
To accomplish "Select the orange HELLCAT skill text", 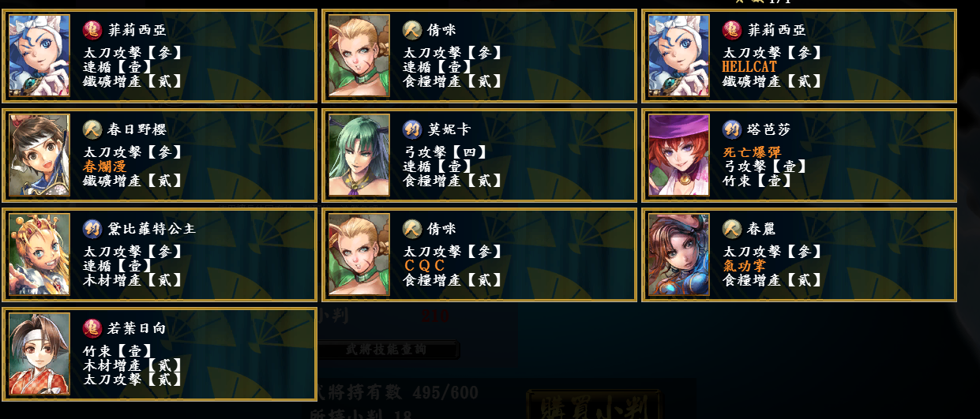I will (749, 67).
